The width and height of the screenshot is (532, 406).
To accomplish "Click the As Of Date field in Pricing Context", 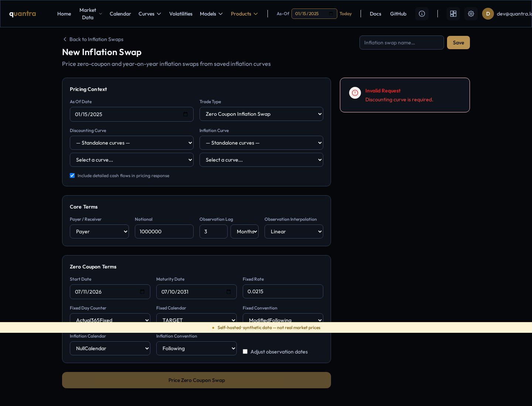I will (132, 114).
